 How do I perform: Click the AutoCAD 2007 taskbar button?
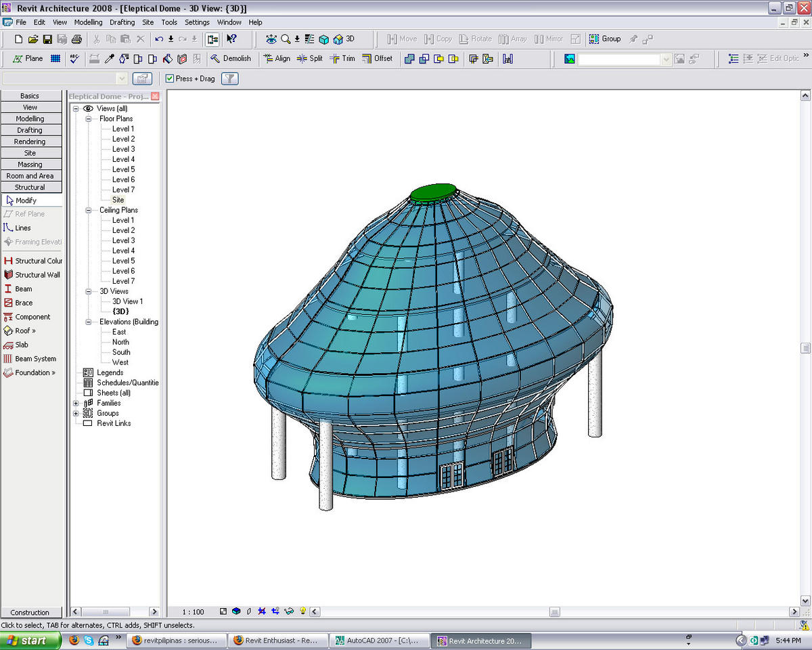tap(379, 640)
